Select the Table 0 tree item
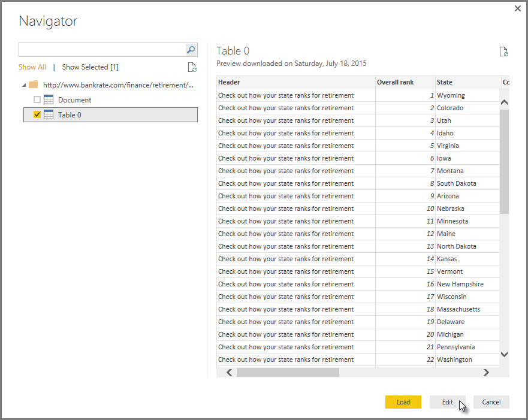The width and height of the screenshot is (528, 420). pyautogui.click(x=110, y=115)
